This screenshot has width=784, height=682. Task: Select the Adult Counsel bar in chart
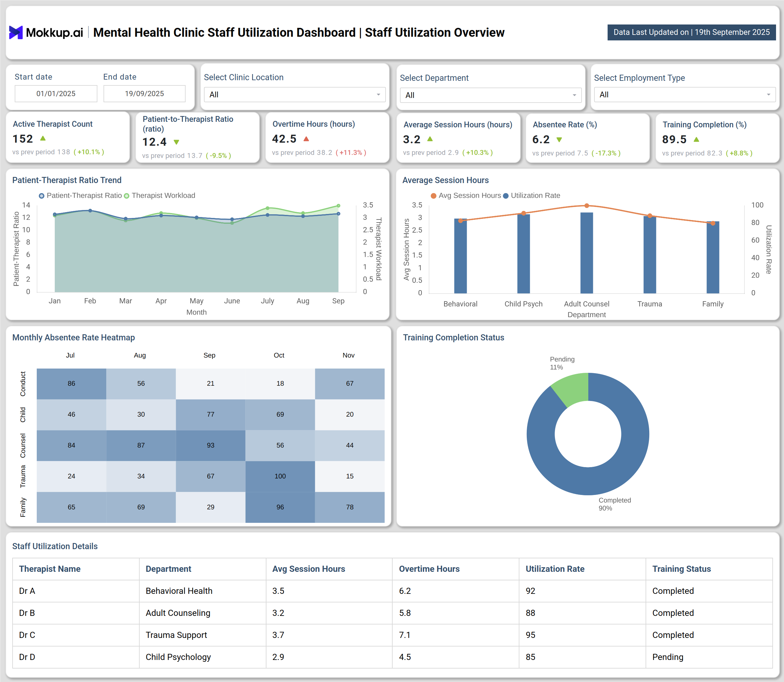tap(586, 253)
